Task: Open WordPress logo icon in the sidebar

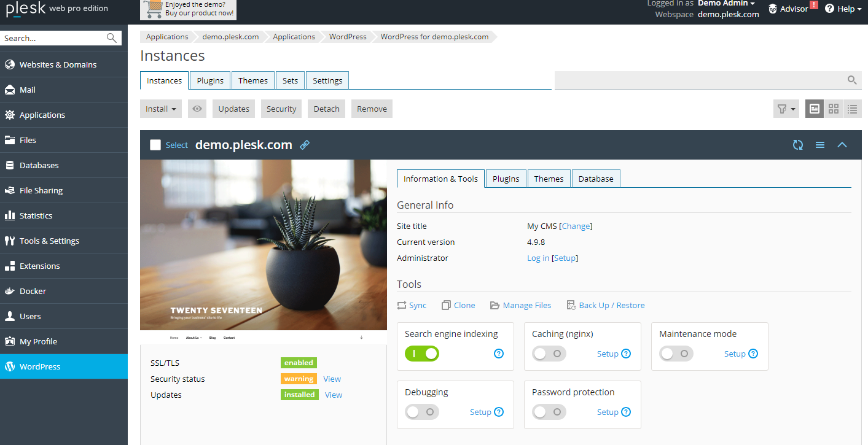Action: pyautogui.click(x=10, y=366)
